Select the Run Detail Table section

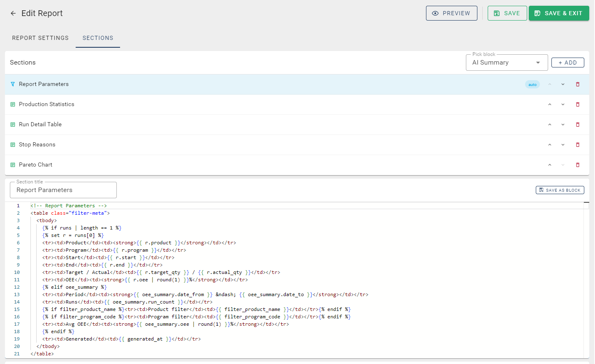[297, 125]
